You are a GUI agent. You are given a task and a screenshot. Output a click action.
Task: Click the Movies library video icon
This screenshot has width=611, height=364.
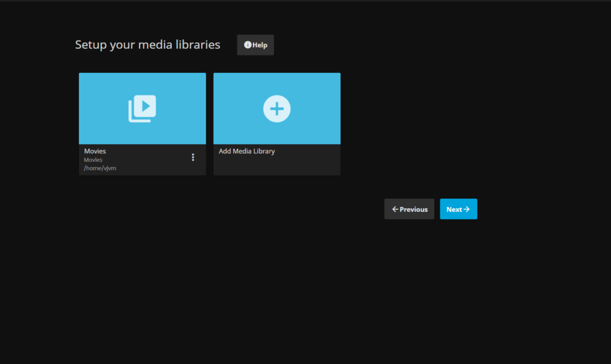coord(142,109)
